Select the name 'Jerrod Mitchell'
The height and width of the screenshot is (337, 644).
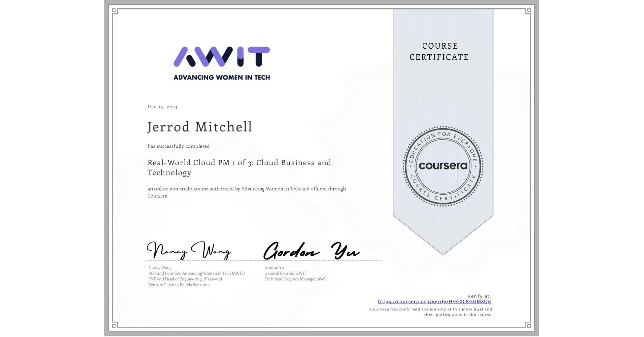click(x=200, y=127)
